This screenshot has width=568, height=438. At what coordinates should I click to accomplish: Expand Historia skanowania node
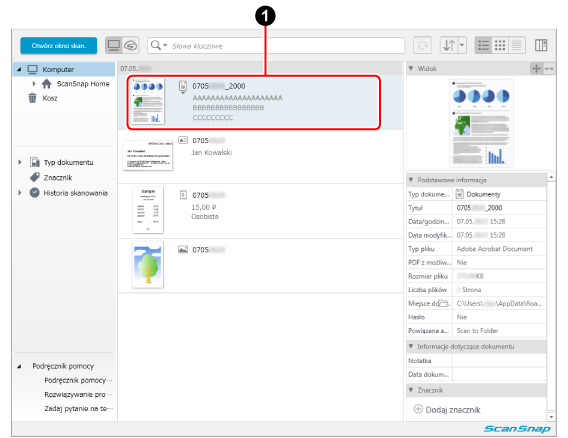tap(20, 193)
